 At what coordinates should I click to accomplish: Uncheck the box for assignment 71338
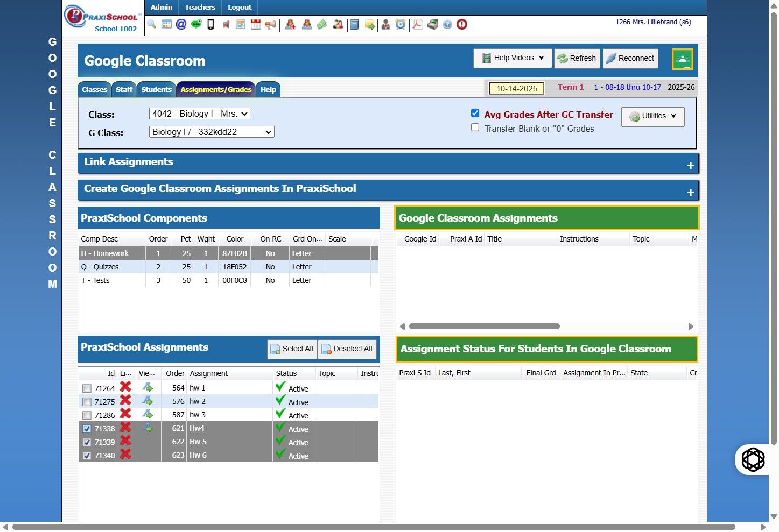pos(87,429)
